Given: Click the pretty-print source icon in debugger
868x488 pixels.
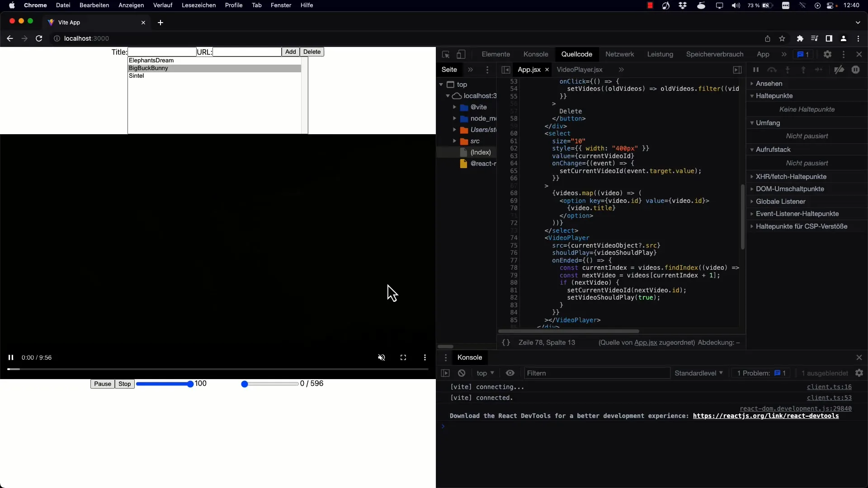Looking at the screenshot, I should click(505, 342).
